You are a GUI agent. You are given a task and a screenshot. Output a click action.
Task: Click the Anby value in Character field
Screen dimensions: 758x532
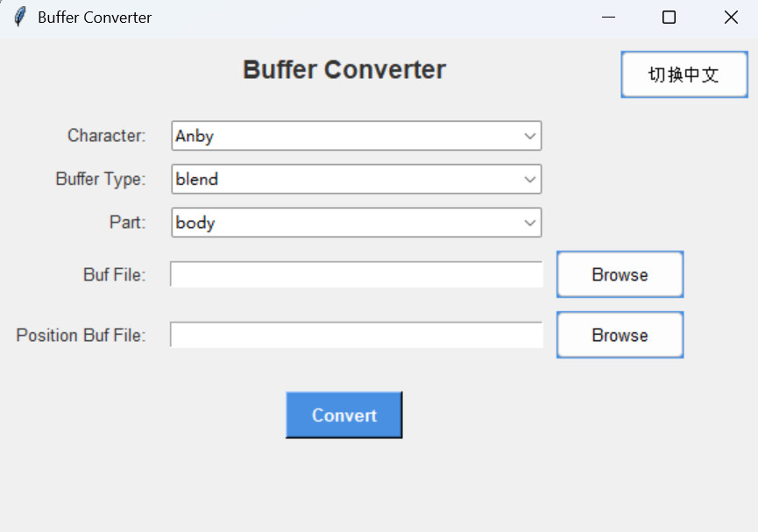click(195, 136)
